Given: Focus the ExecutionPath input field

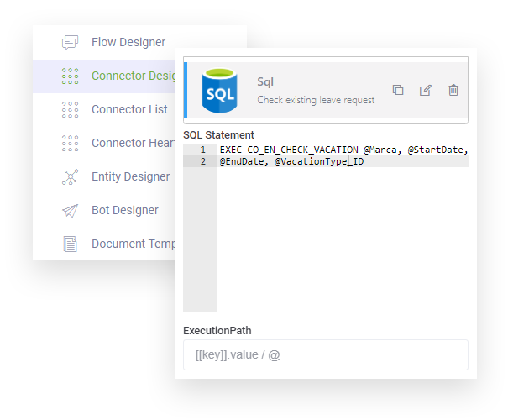Looking at the screenshot, I should (x=326, y=354).
